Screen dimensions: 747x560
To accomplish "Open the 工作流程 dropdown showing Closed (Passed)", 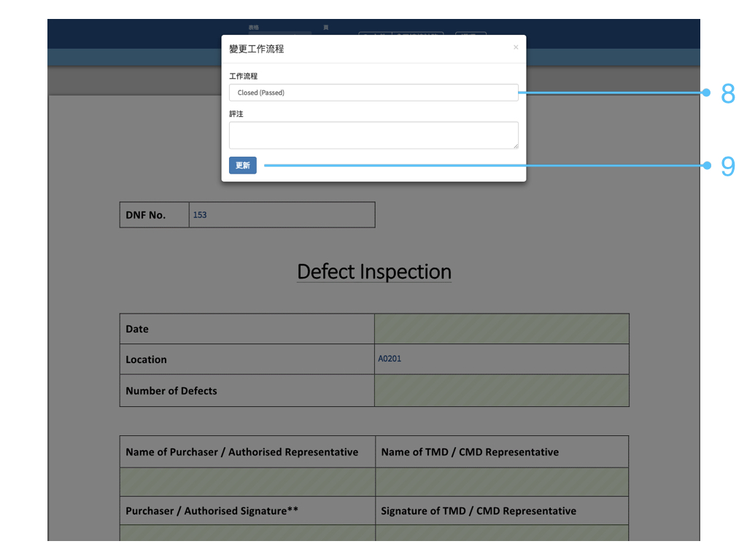I will pyautogui.click(x=373, y=93).
